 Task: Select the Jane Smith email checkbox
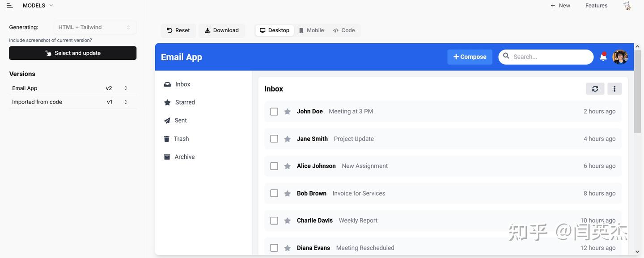(x=274, y=139)
